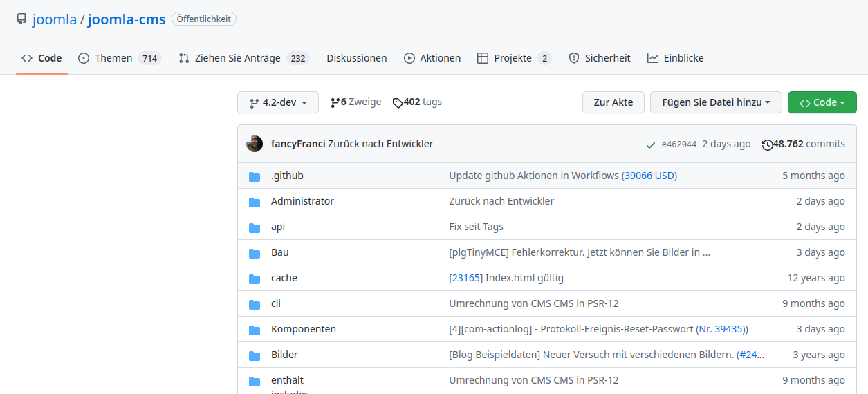Click the commits history clock icon
868x394 pixels.
pyautogui.click(x=767, y=144)
